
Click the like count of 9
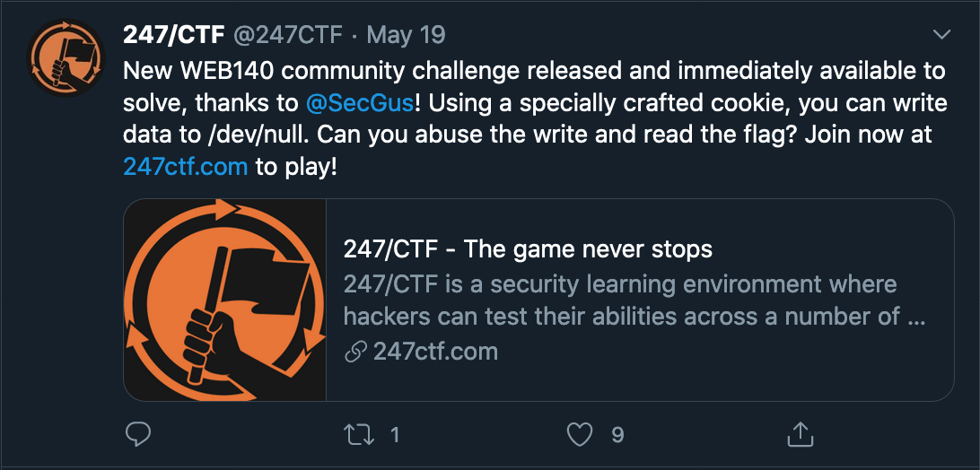pos(617,435)
